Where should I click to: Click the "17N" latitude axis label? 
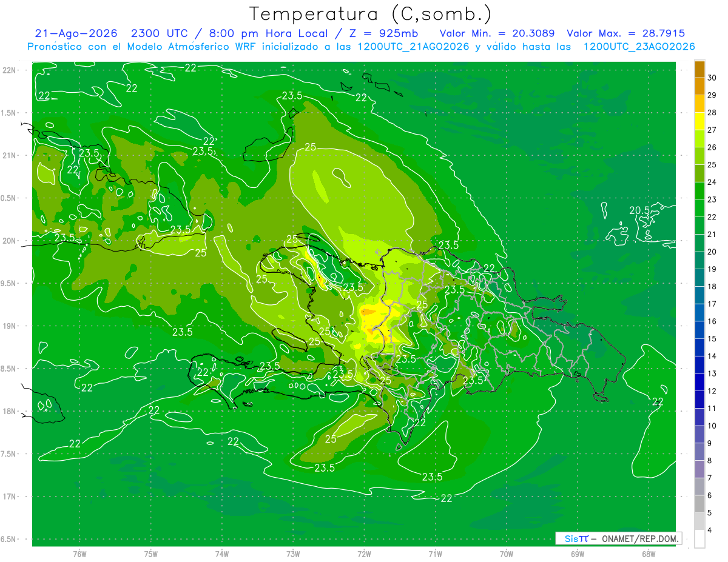[x=10, y=497]
